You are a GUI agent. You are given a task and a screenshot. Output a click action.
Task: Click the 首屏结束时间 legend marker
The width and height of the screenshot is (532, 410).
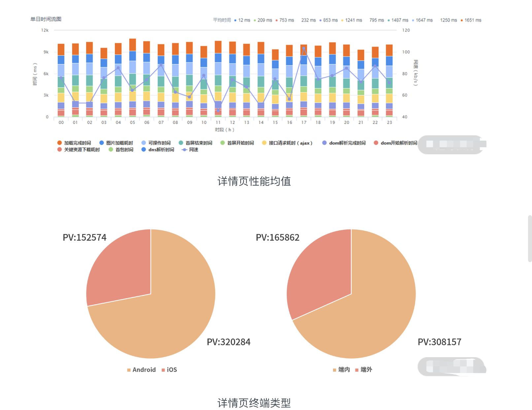pos(181,143)
